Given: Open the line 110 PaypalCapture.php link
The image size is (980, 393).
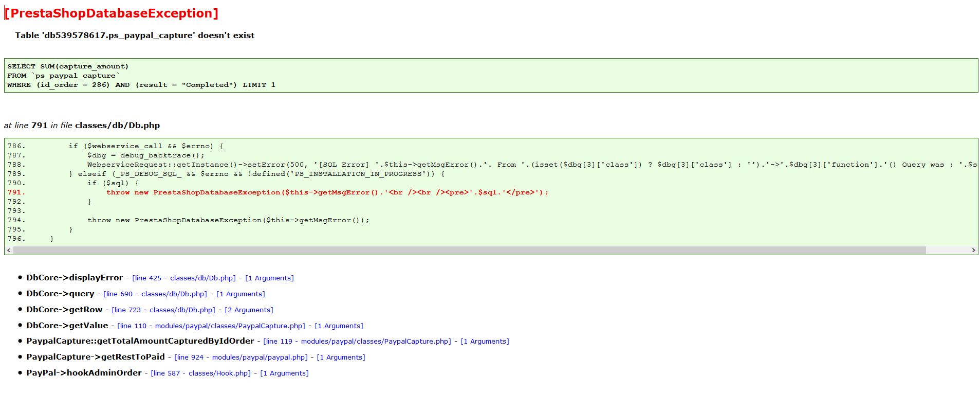Looking at the screenshot, I should coord(211,326).
